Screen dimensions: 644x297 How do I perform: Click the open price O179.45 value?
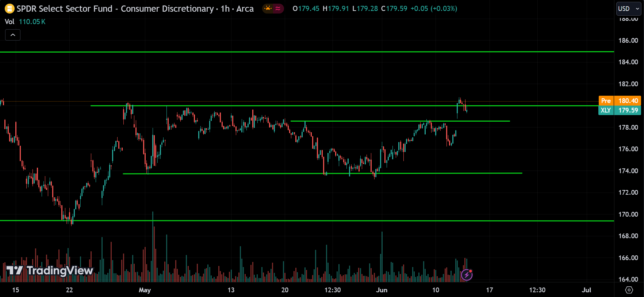(306, 8)
